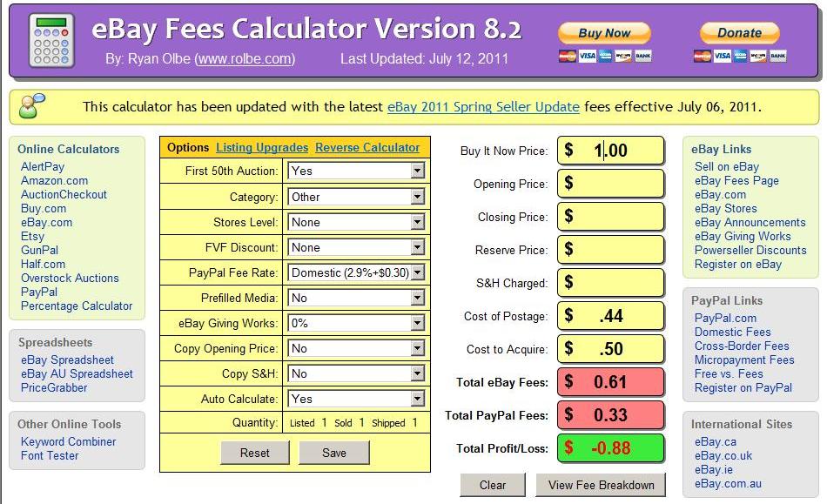The height and width of the screenshot is (504, 827).
Task: Open the eBay Giving Works percentage dropdown
Action: click(x=356, y=323)
